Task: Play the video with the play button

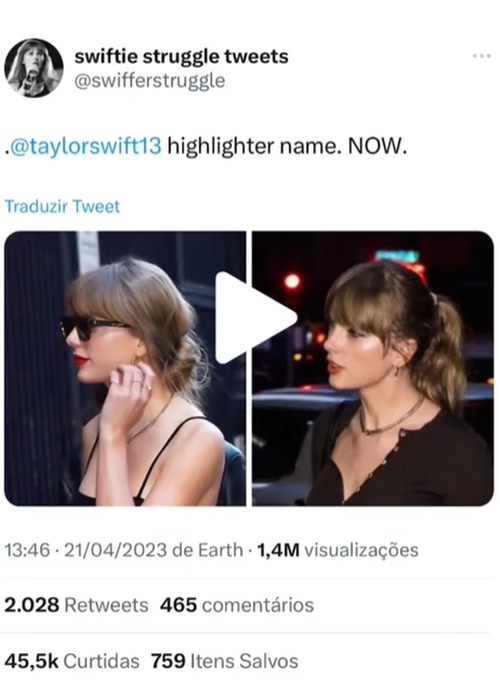Action: click(256, 318)
